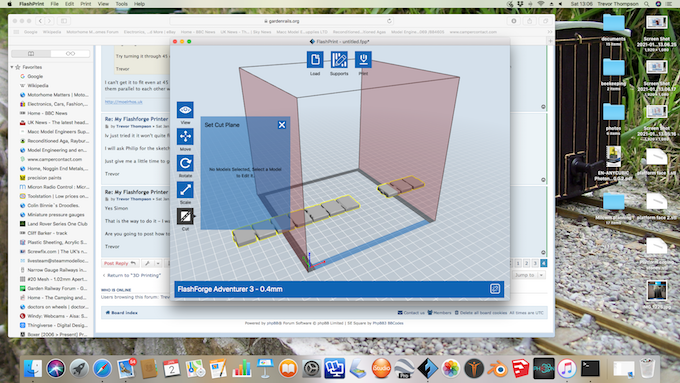The height and width of the screenshot is (383, 680).
Task: Select the Move tool in FlashPrint
Action: [x=185, y=137]
